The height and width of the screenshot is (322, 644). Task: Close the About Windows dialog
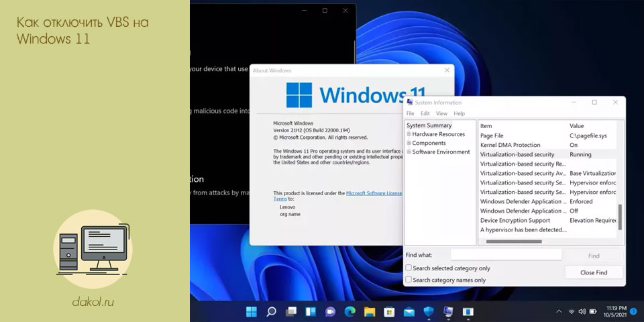[447, 70]
